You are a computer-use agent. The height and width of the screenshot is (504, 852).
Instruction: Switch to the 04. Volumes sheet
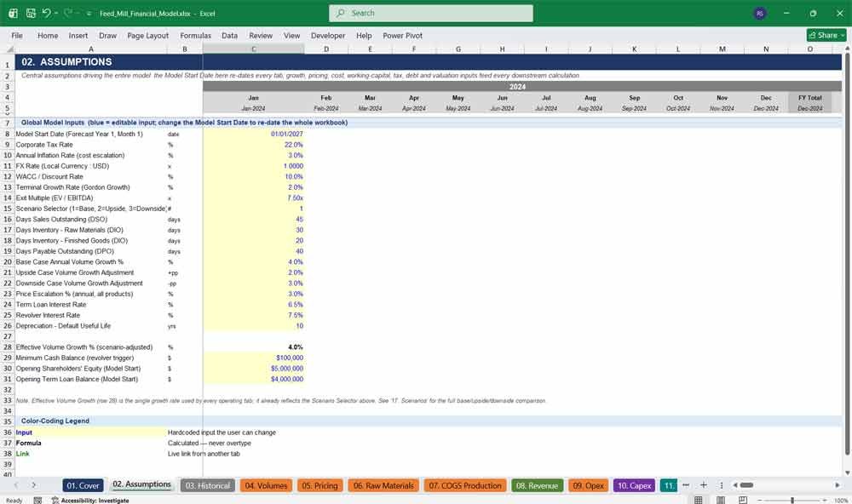pyautogui.click(x=266, y=485)
